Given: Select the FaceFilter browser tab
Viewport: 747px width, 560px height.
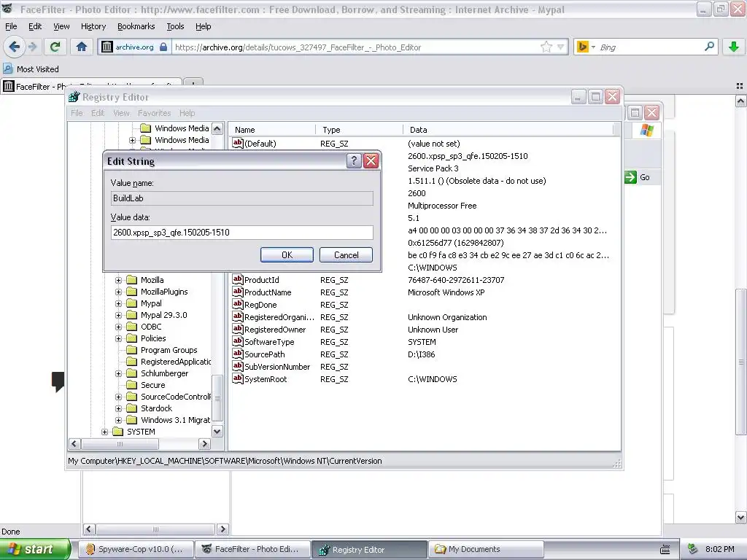Looking at the screenshot, I should pyautogui.click(x=91, y=86).
